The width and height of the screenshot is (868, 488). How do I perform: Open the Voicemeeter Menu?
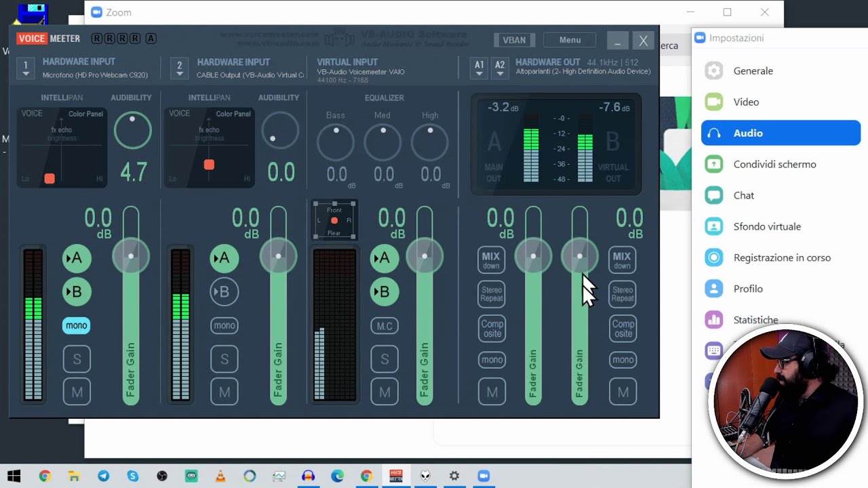[570, 40]
